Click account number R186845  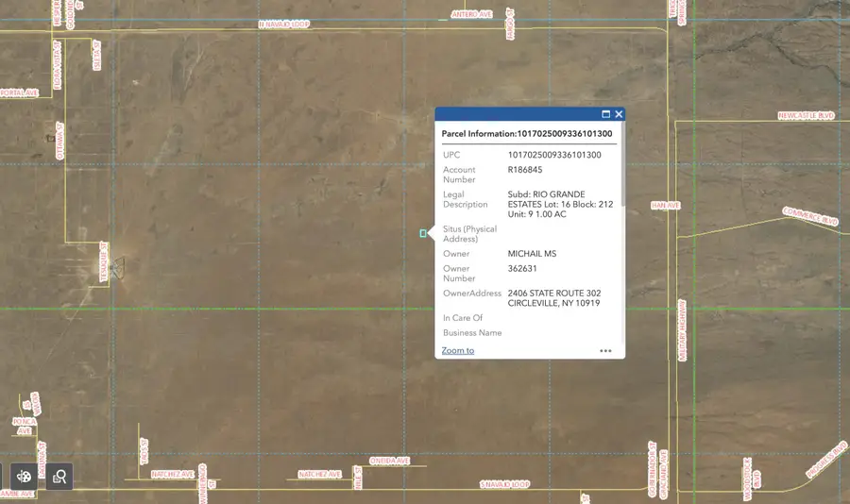click(x=525, y=170)
